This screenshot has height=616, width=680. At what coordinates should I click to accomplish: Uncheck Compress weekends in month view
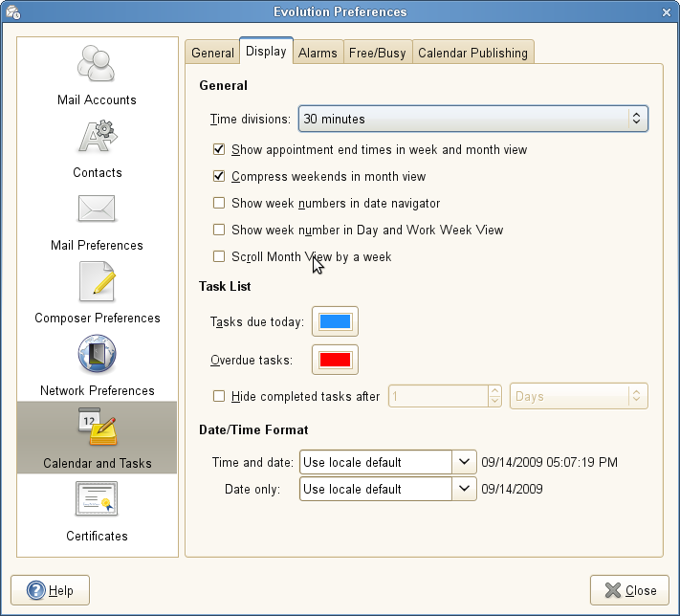point(219,177)
